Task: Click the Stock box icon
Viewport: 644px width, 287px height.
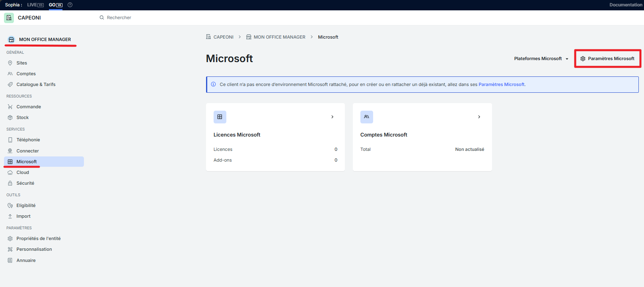Action: tap(10, 117)
